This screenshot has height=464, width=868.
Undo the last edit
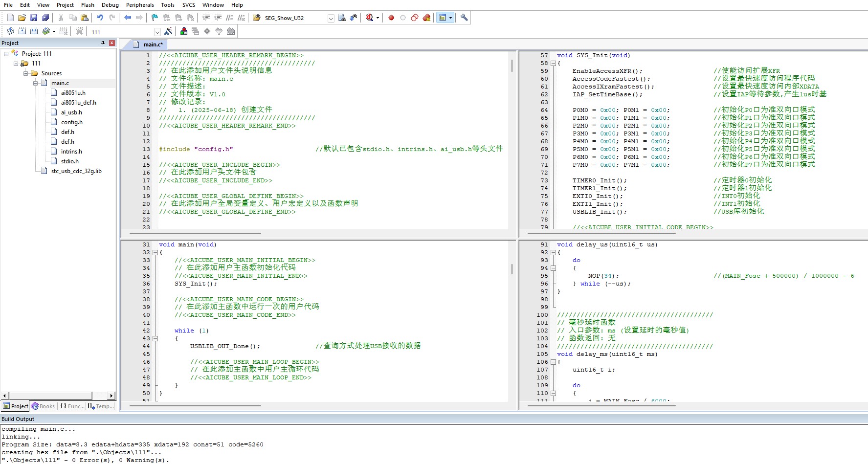coord(100,18)
